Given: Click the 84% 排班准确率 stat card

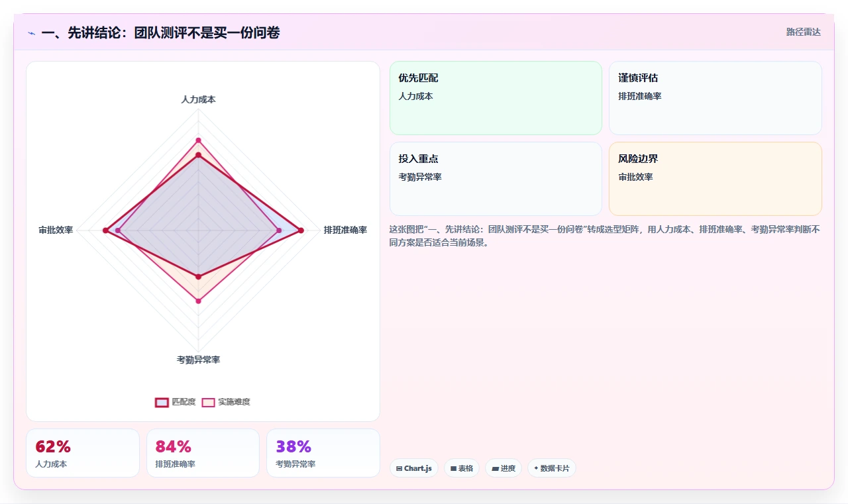Looking at the screenshot, I should (x=203, y=453).
